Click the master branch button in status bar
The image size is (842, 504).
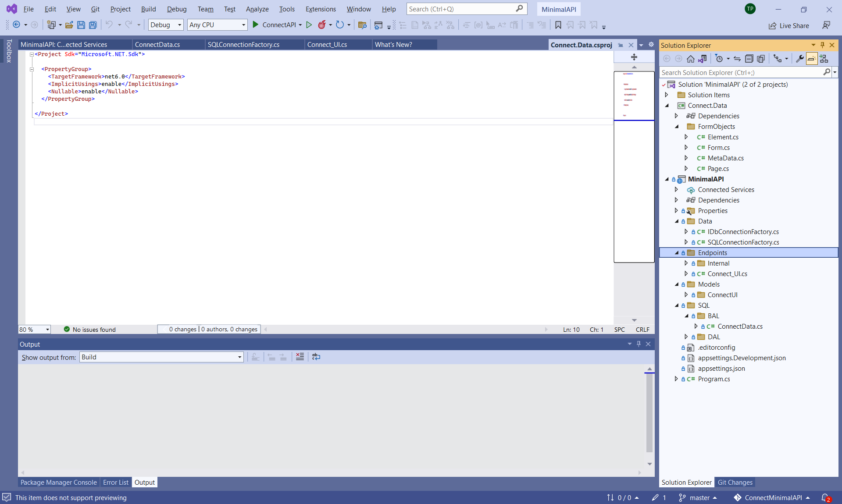click(698, 498)
